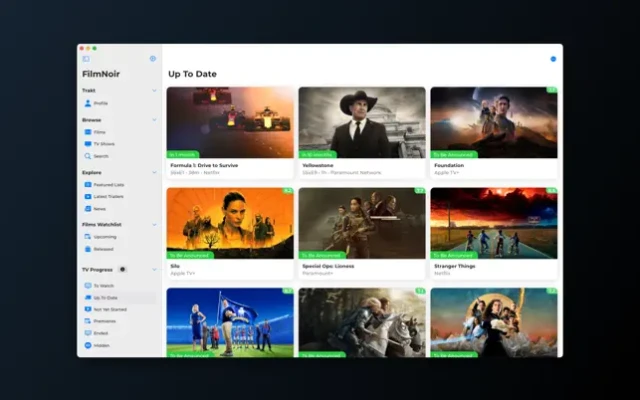Click the Yellowstone show title

318,165
